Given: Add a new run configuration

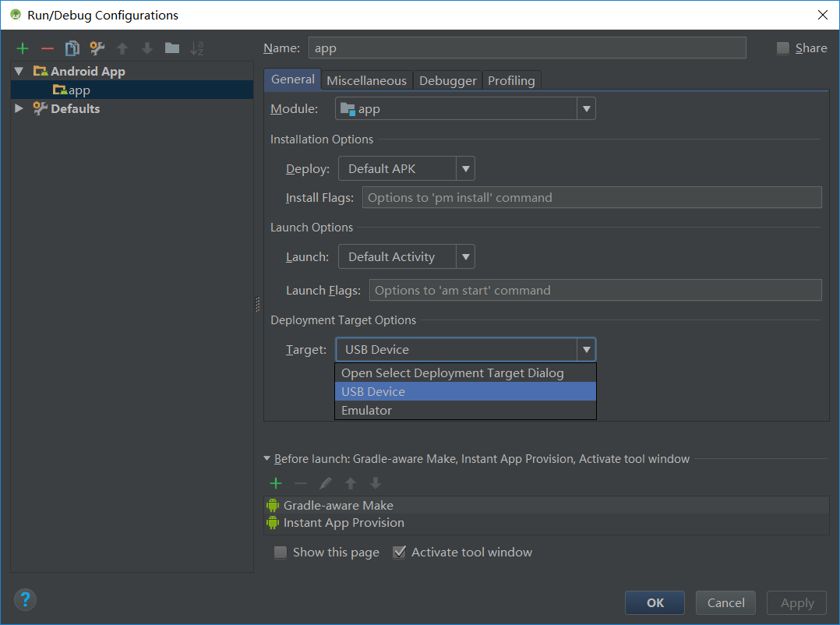Looking at the screenshot, I should 23,49.
